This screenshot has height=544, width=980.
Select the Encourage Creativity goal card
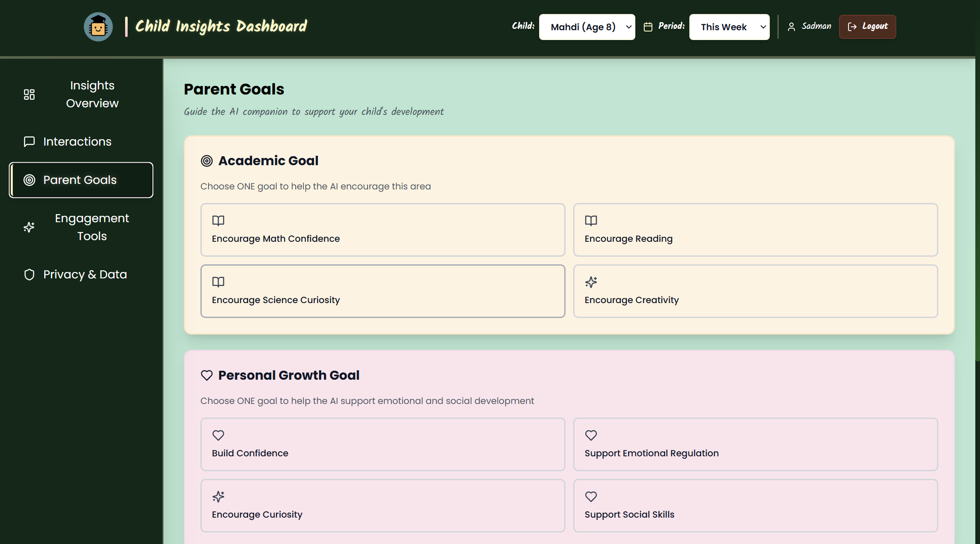coord(755,291)
